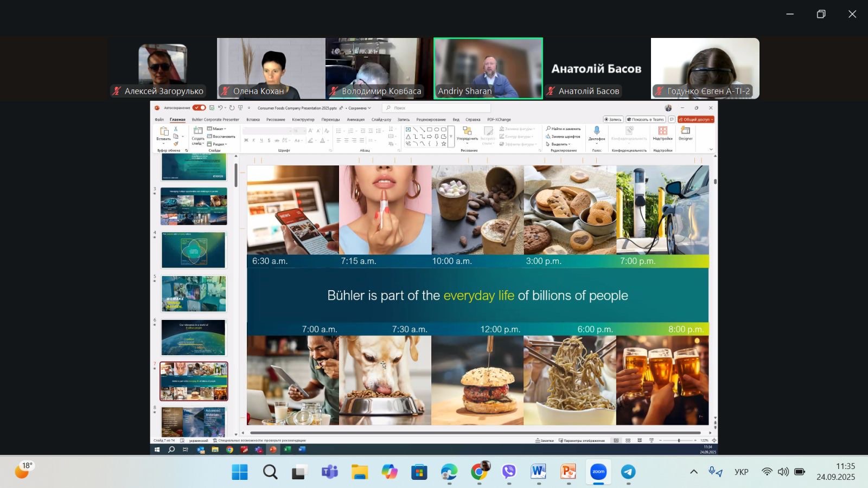Switch to the Анимация ribbon tab
This screenshot has height=488, width=868.
pyautogui.click(x=356, y=119)
